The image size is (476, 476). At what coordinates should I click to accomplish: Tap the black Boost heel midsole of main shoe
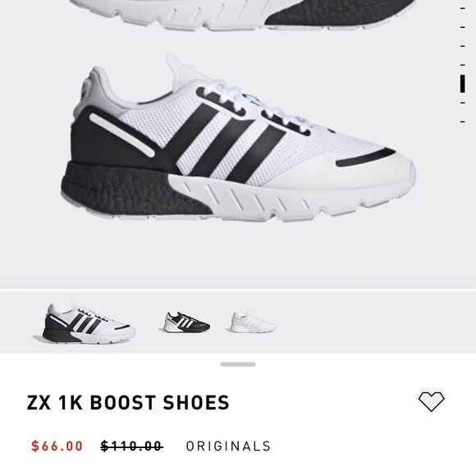pyautogui.click(x=127, y=191)
